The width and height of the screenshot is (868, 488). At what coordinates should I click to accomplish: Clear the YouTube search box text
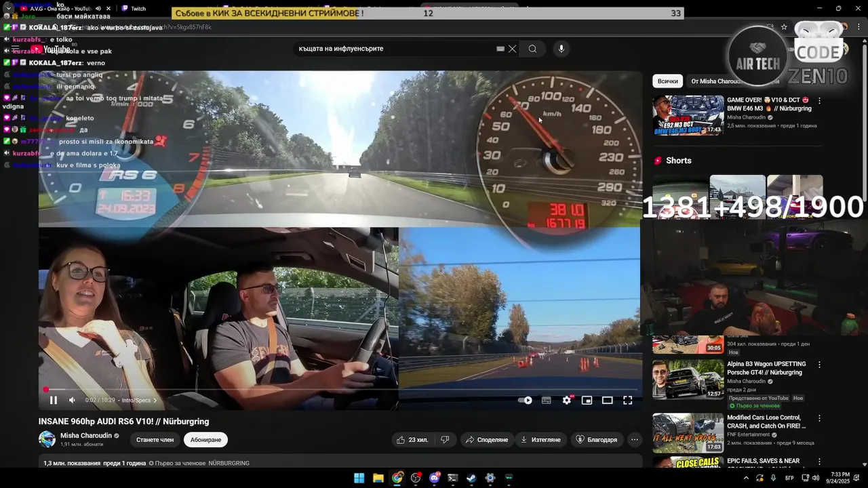512,49
